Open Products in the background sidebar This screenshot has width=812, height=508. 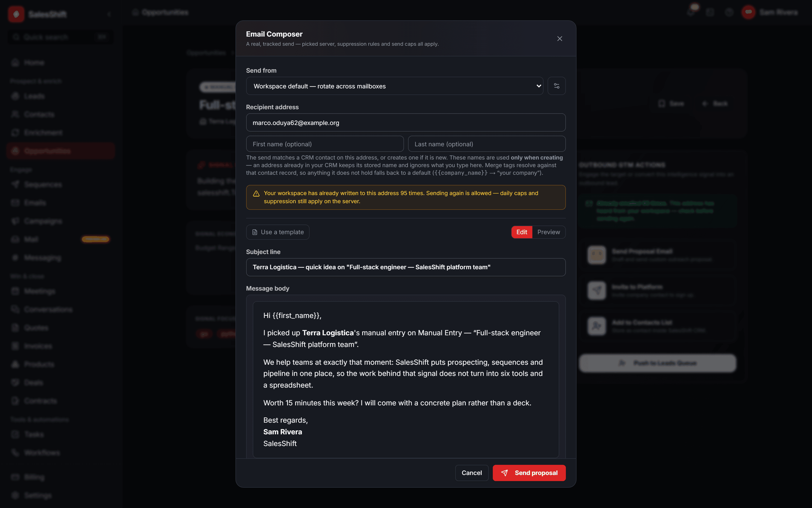tap(60, 364)
